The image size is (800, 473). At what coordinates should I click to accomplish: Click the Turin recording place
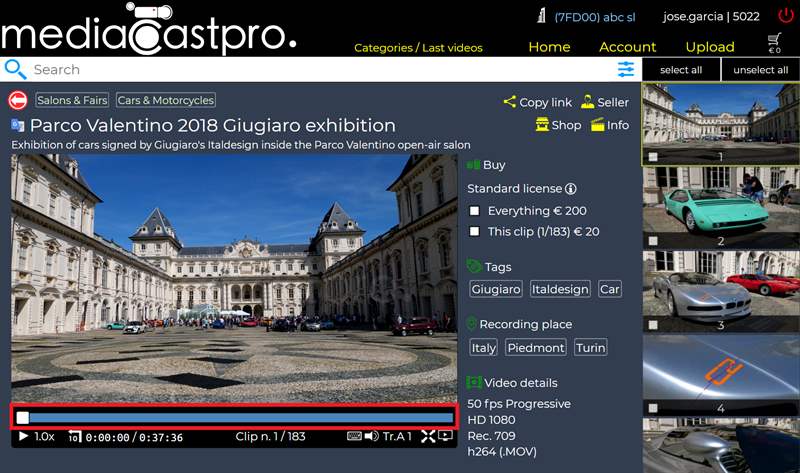590,347
